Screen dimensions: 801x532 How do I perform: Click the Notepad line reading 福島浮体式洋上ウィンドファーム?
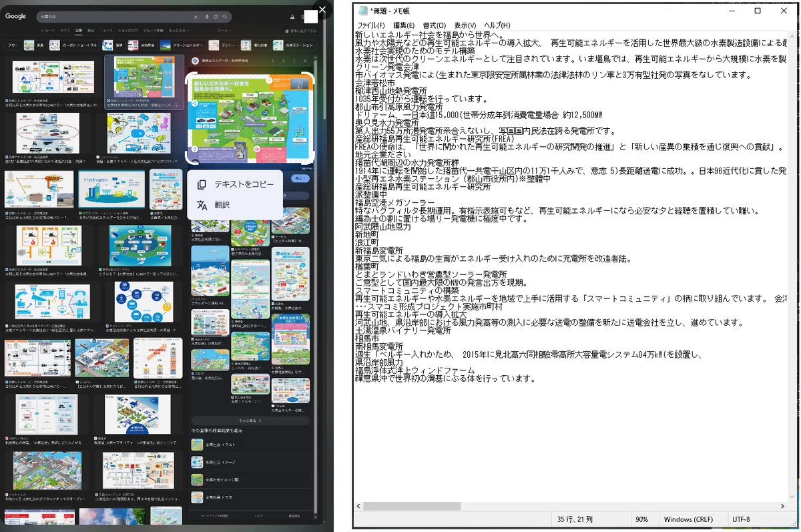click(x=415, y=370)
